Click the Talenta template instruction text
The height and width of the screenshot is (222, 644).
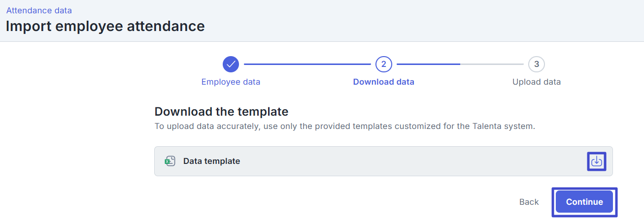[344, 127]
